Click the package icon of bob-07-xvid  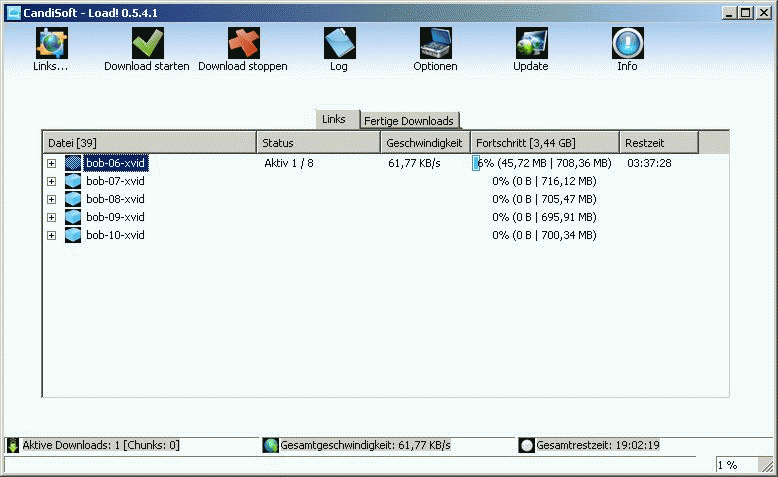[73, 181]
